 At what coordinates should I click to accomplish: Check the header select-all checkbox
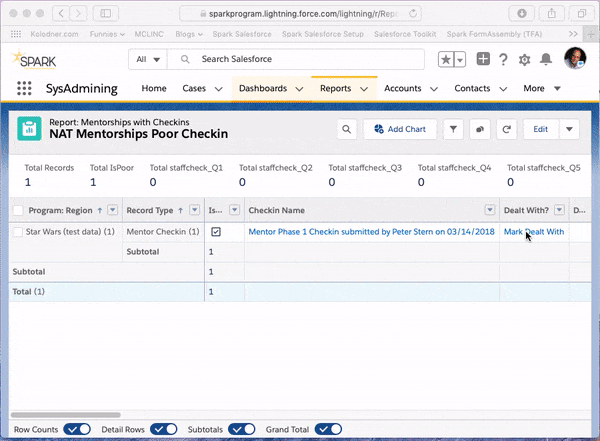point(18,210)
